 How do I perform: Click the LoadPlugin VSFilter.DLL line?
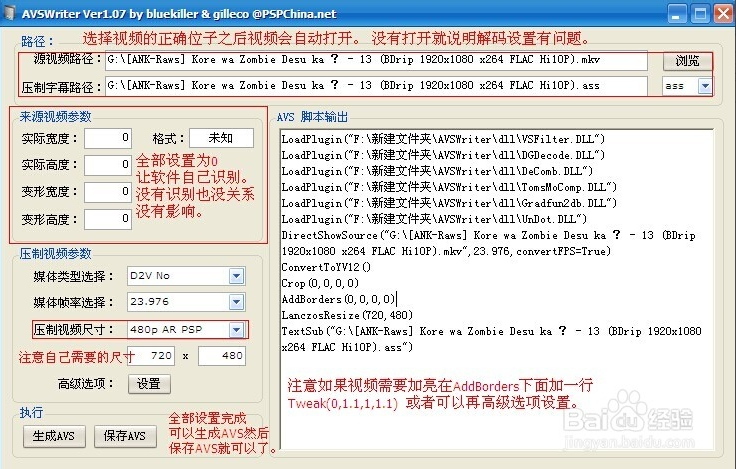click(443, 139)
